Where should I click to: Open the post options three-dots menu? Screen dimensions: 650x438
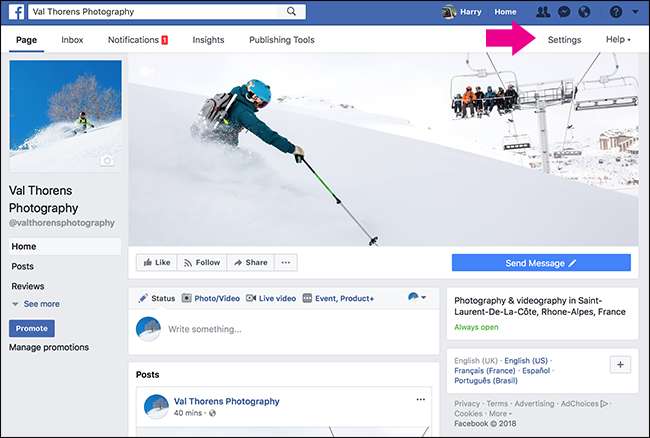point(420,399)
